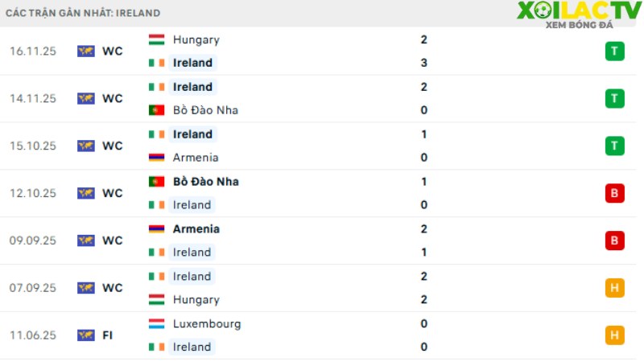The image size is (644, 362).
Task: Click the orange H badge for 07.09.25 match
Action: (614, 288)
